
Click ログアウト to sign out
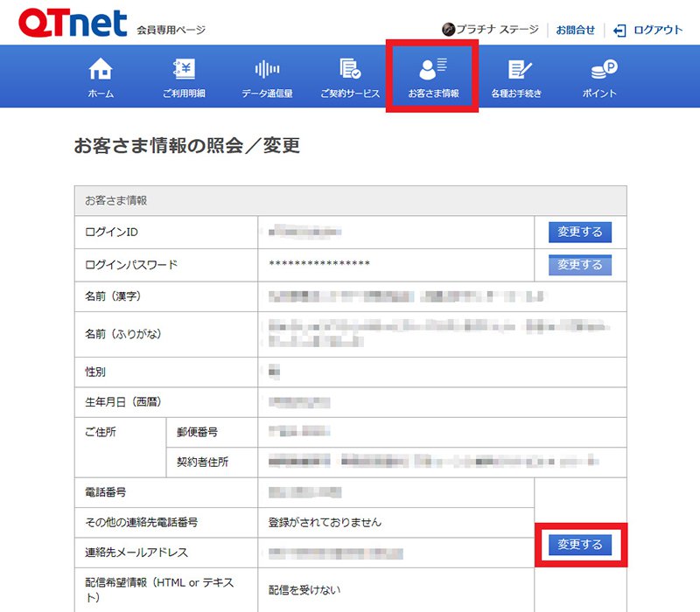click(647, 28)
